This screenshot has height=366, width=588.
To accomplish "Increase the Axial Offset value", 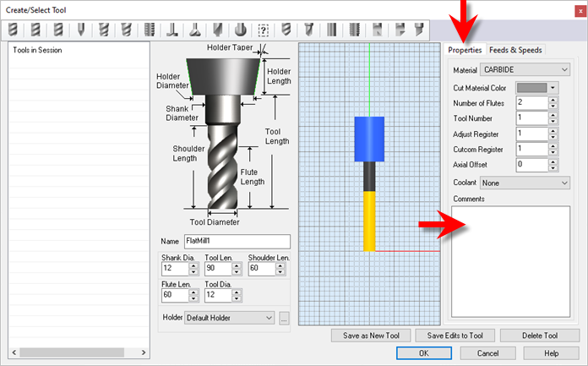I will click(553, 161).
